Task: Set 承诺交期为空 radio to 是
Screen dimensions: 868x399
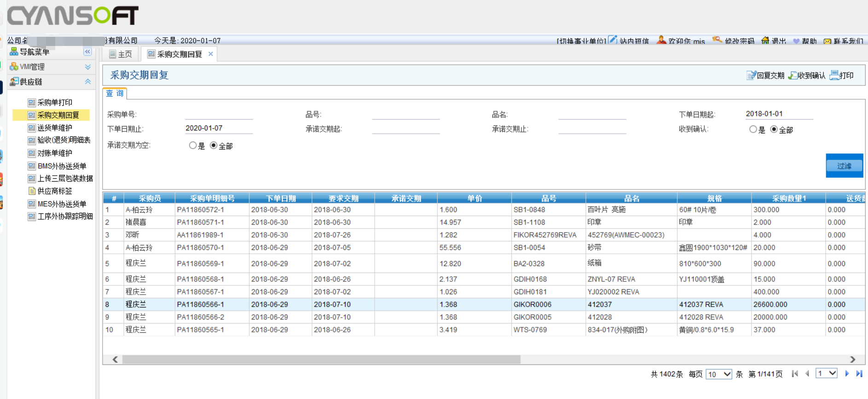Action: click(x=193, y=145)
